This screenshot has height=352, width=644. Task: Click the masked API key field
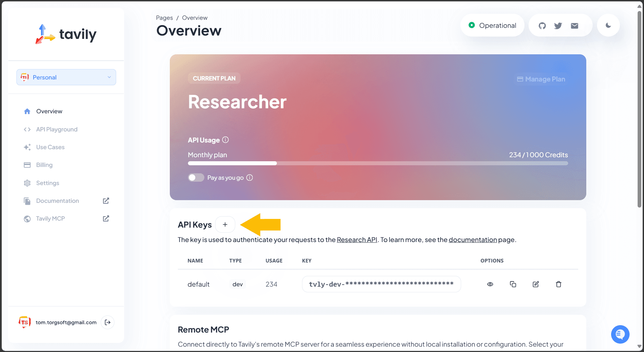[381, 284]
